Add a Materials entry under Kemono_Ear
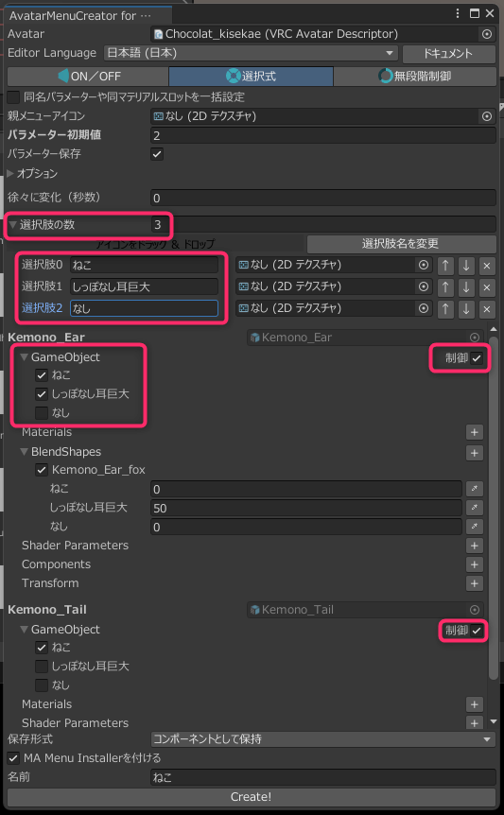 pos(475,432)
